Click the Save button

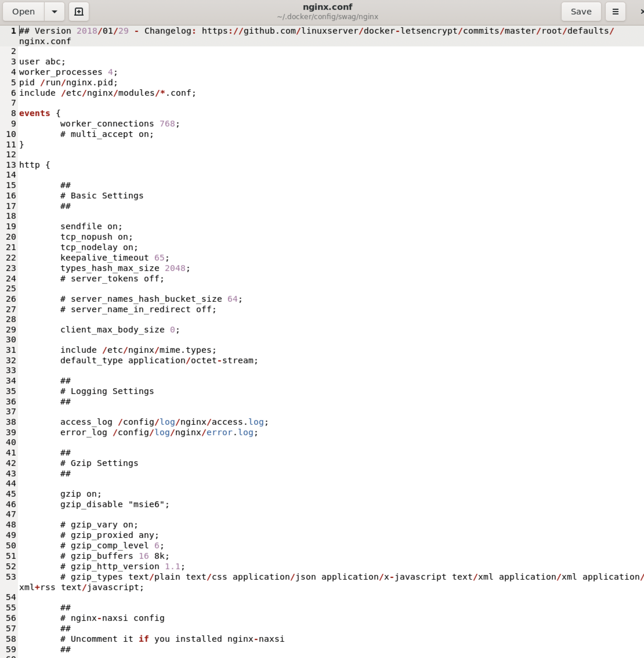pyautogui.click(x=581, y=12)
